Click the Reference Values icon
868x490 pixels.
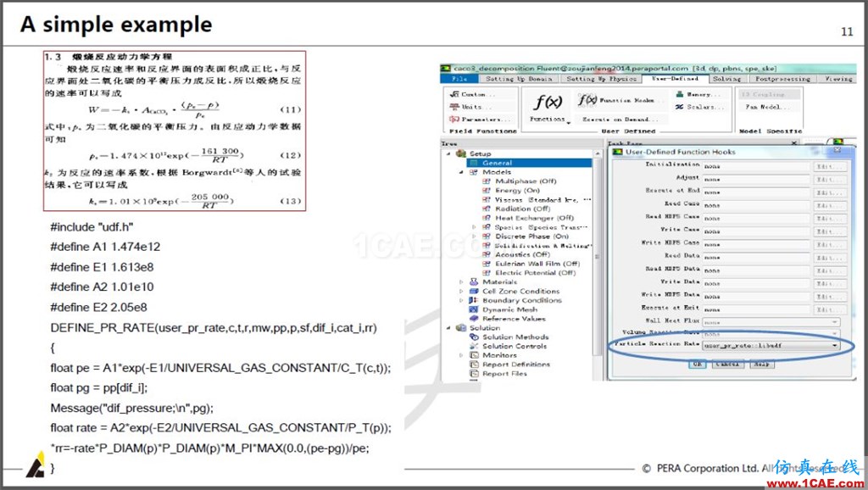(474, 319)
